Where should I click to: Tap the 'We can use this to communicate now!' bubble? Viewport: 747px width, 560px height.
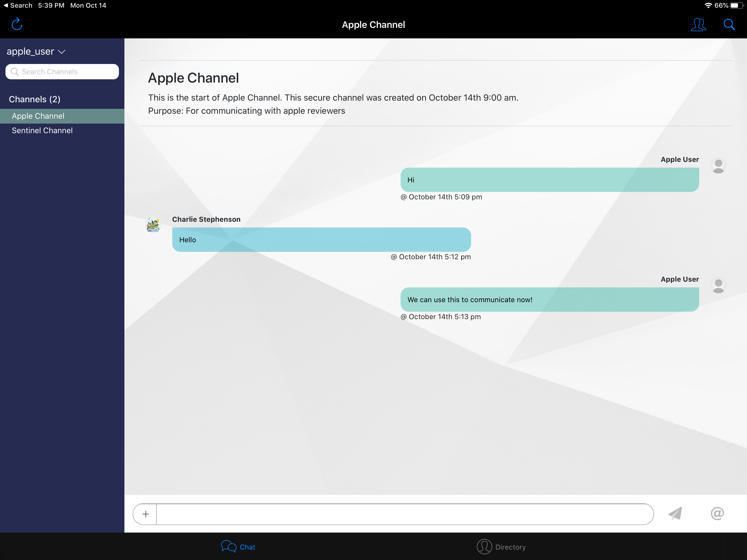(x=549, y=300)
